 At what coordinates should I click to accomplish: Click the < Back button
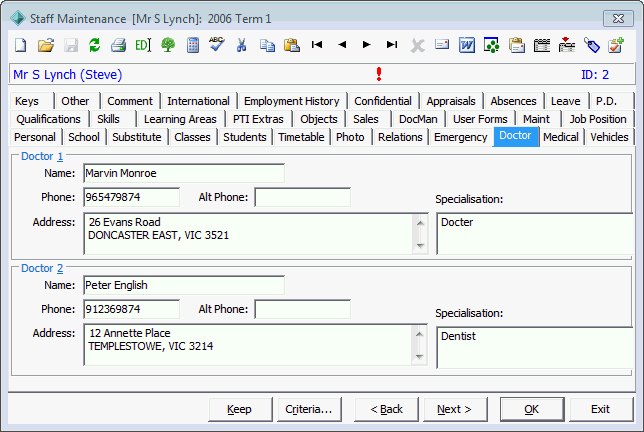(x=386, y=409)
